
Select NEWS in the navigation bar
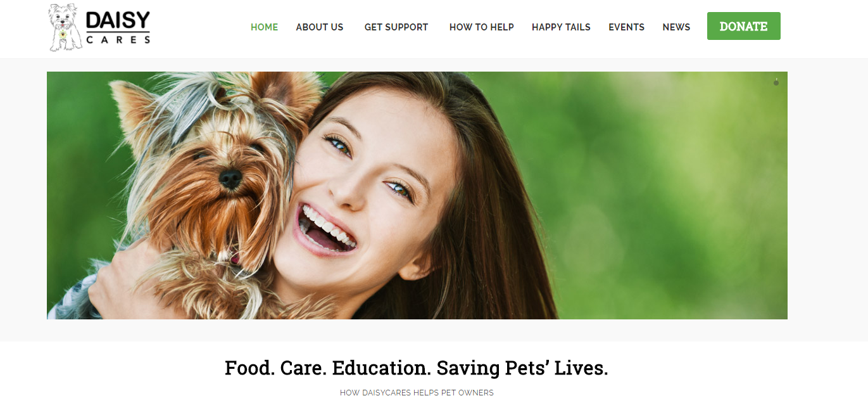click(x=676, y=27)
